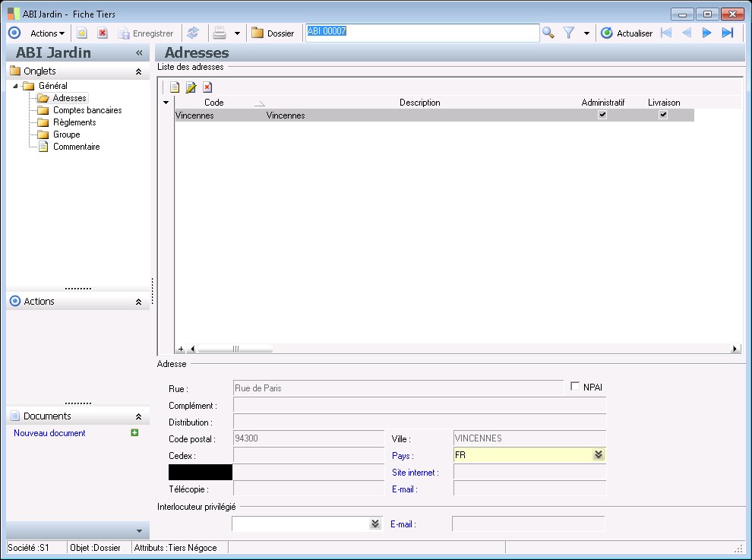The image size is (752, 560).
Task: Jump to the last record
Action: tap(727, 33)
